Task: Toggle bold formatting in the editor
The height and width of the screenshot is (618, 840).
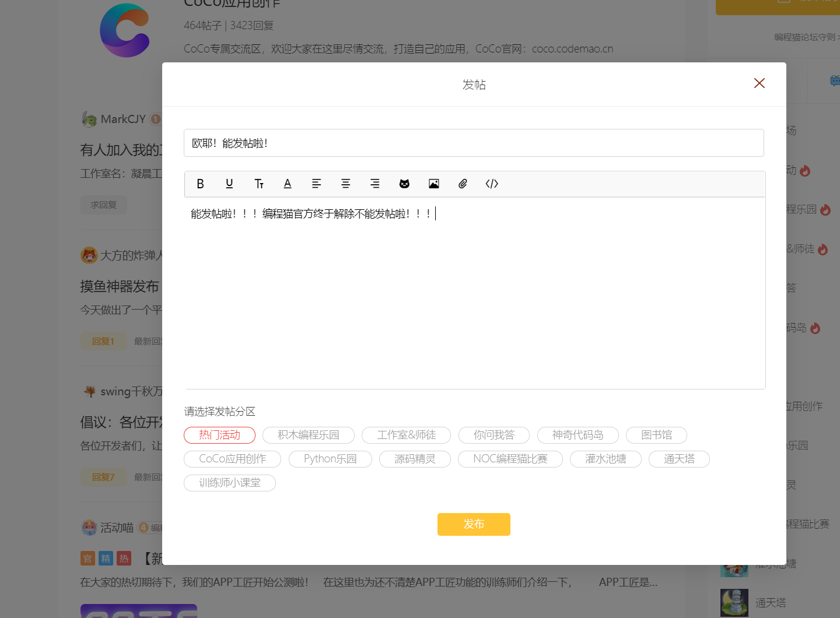Action: click(200, 184)
